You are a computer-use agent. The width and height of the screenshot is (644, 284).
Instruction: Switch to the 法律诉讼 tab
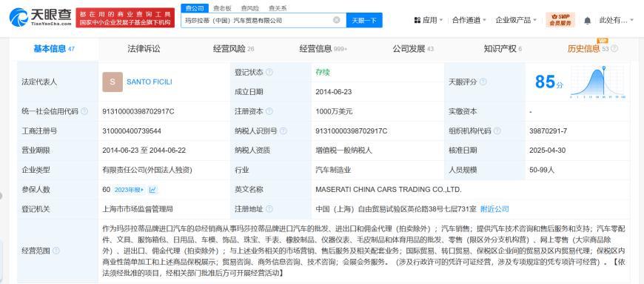coord(144,49)
